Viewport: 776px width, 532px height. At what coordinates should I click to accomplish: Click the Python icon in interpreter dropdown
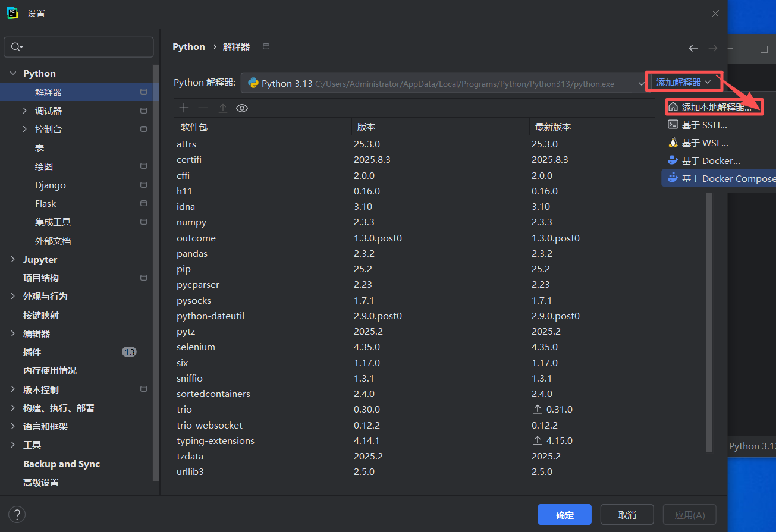pos(253,83)
